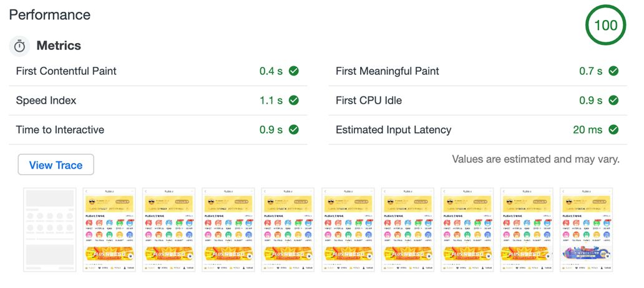Click the First Meaningful Paint metric label
Screen dimensions: 644x288
tap(388, 71)
